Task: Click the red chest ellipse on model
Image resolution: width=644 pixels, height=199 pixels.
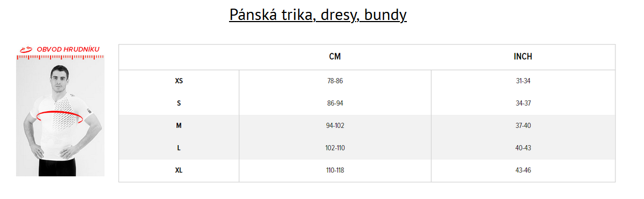Action: (60, 116)
